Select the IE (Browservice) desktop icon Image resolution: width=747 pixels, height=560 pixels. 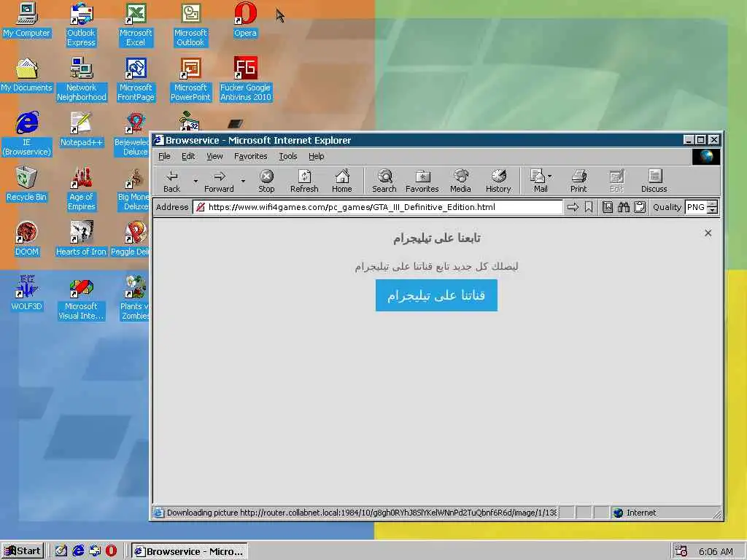coord(27,134)
